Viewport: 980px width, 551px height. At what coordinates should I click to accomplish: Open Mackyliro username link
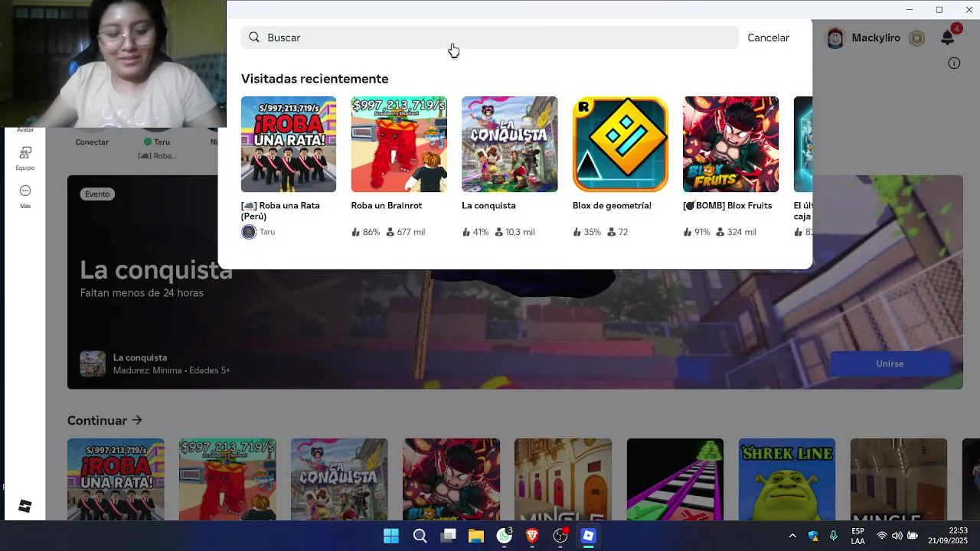pyautogui.click(x=876, y=37)
